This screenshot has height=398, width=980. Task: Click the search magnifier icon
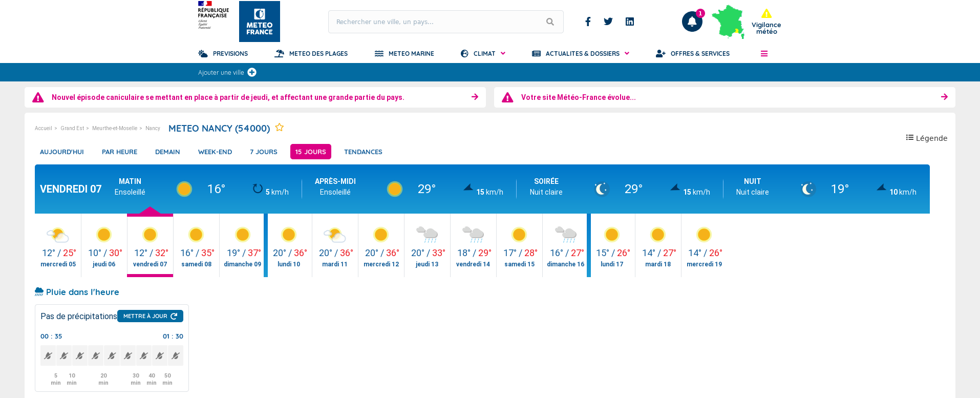[x=550, y=22]
